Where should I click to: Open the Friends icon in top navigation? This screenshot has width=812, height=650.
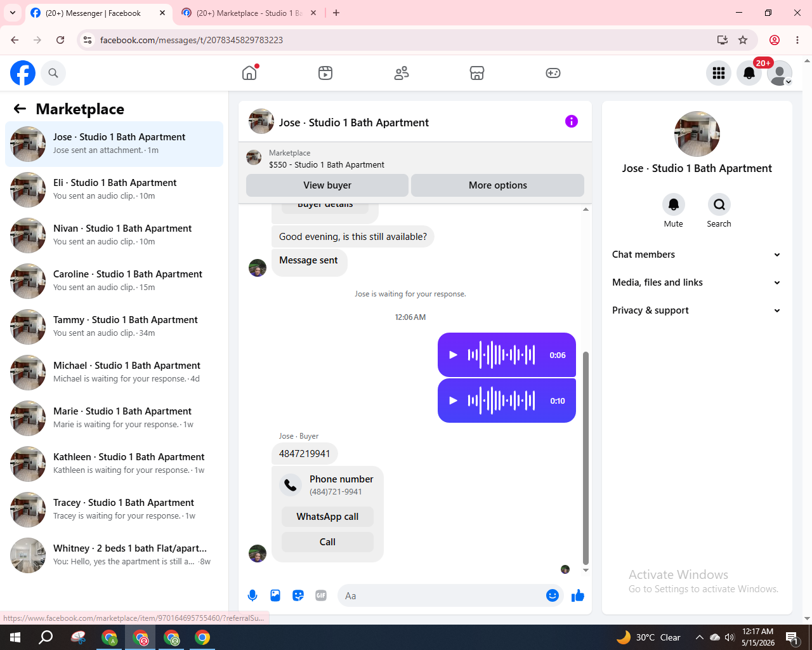pyautogui.click(x=402, y=73)
